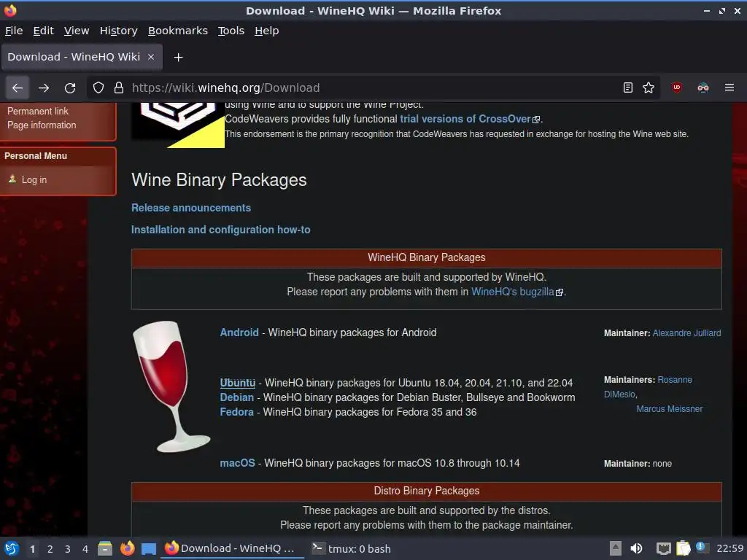The width and height of the screenshot is (747, 560).
Task: Click the show desktop icon in taskbar
Action: pyautogui.click(x=149, y=548)
